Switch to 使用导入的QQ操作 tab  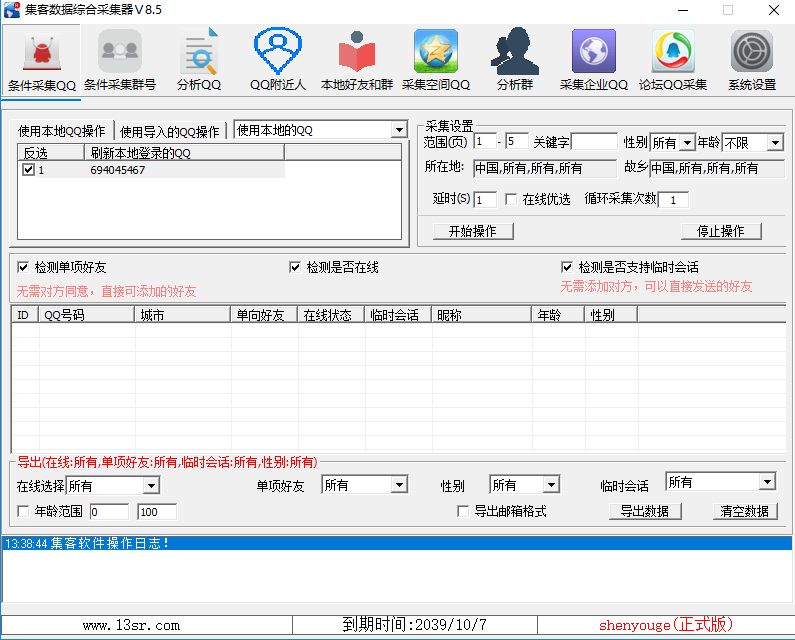[169, 132]
